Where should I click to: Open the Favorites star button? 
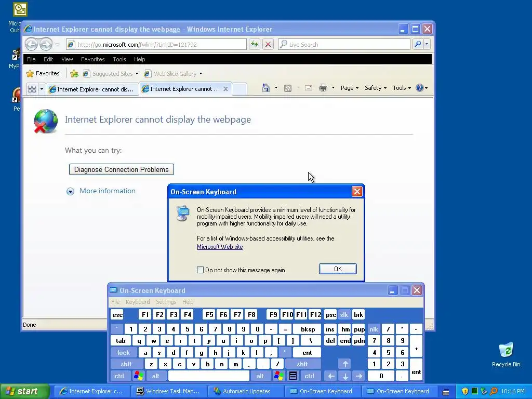tap(43, 73)
